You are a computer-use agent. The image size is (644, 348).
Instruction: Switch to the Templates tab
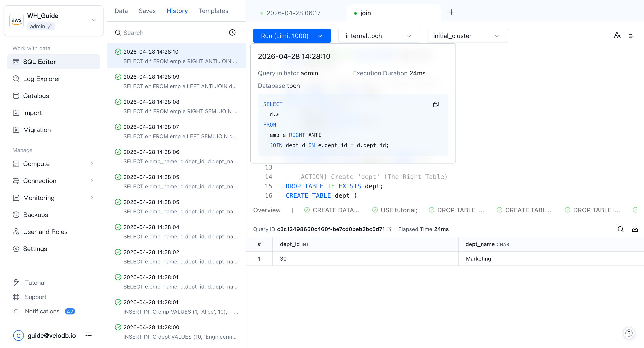213,11
